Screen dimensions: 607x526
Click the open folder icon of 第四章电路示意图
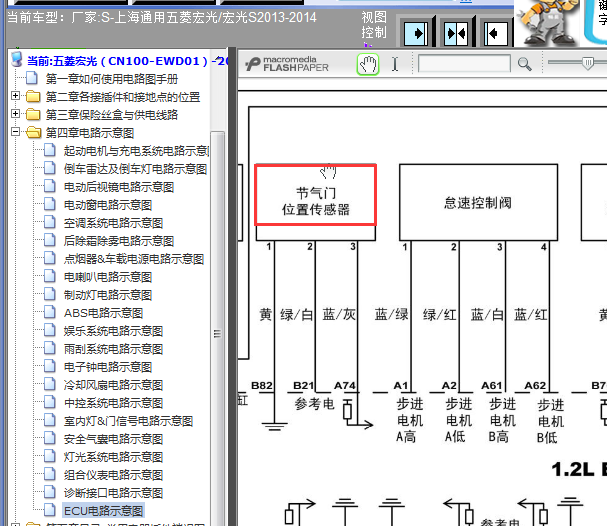(x=34, y=132)
